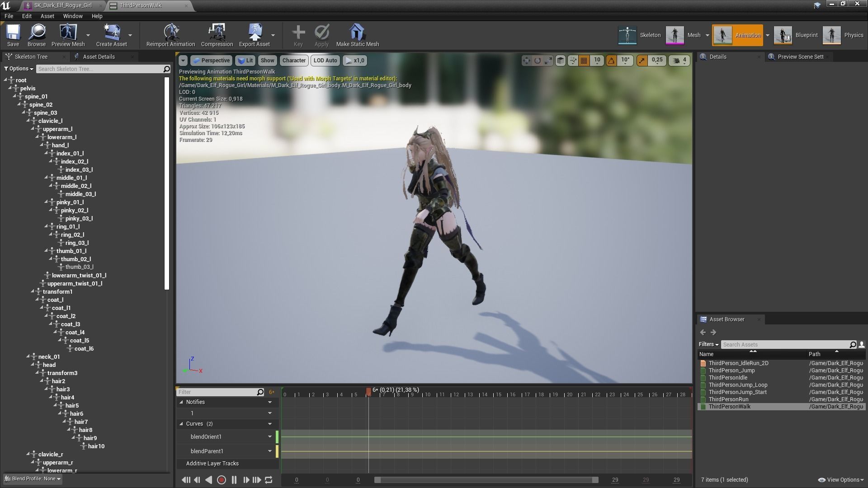Click the coordinate system cube icon
This screenshot has height=488, width=868.
(561, 61)
